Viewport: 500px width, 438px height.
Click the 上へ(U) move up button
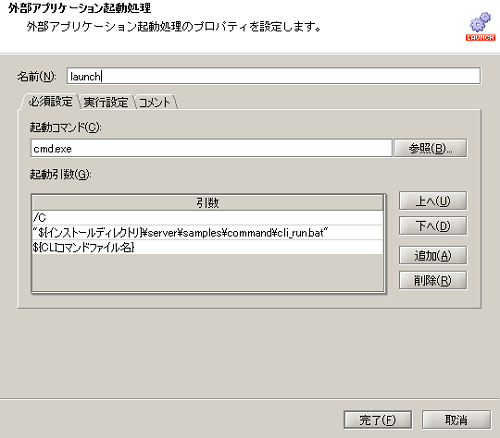(x=433, y=201)
